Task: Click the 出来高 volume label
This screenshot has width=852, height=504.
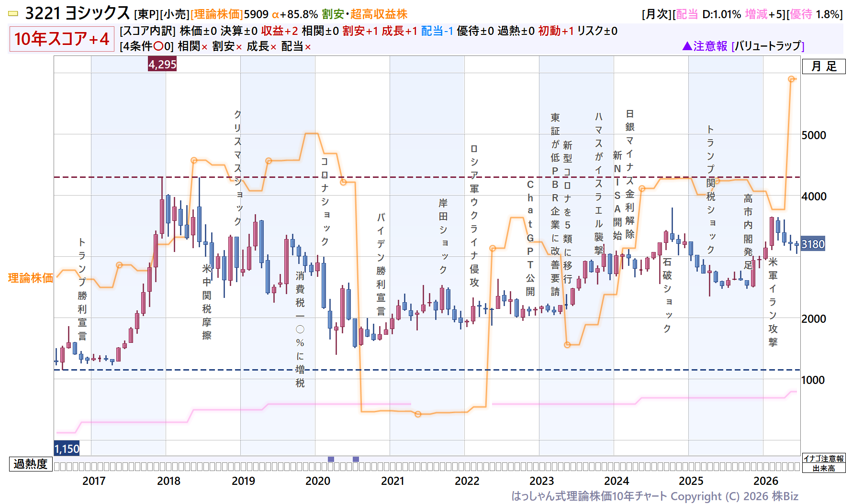Action: pos(824,468)
